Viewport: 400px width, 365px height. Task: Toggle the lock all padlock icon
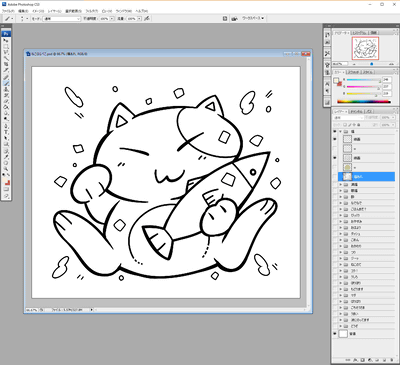(x=359, y=125)
